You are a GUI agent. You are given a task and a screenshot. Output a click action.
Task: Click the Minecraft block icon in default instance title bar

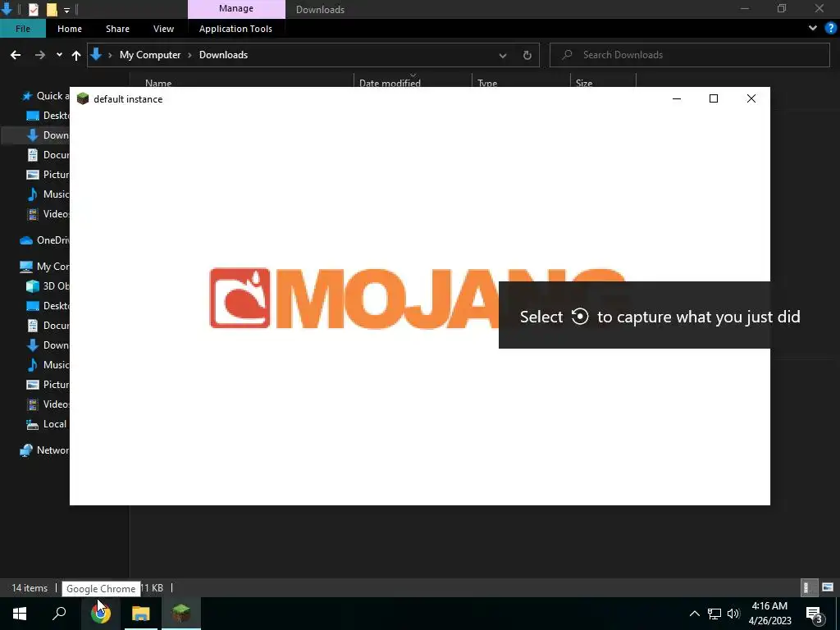click(83, 98)
